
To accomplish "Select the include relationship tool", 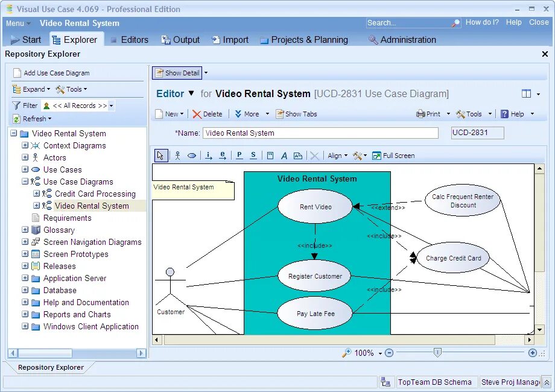I will (209, 156).
